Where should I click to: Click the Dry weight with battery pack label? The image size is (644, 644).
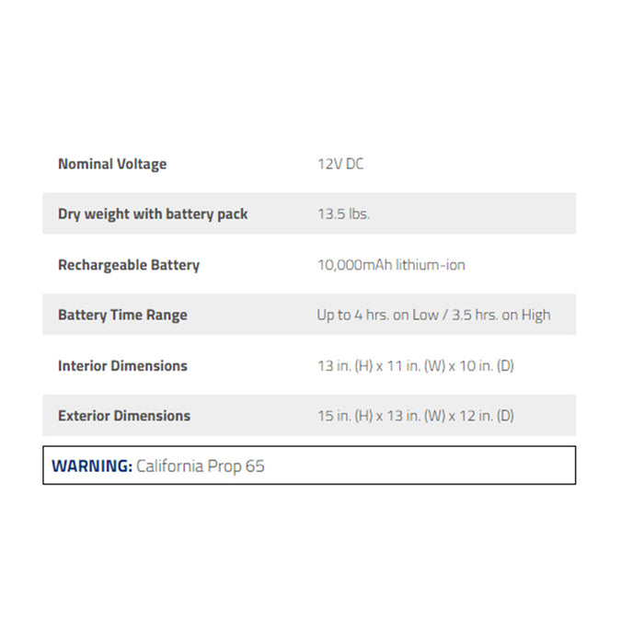(153, 214)
